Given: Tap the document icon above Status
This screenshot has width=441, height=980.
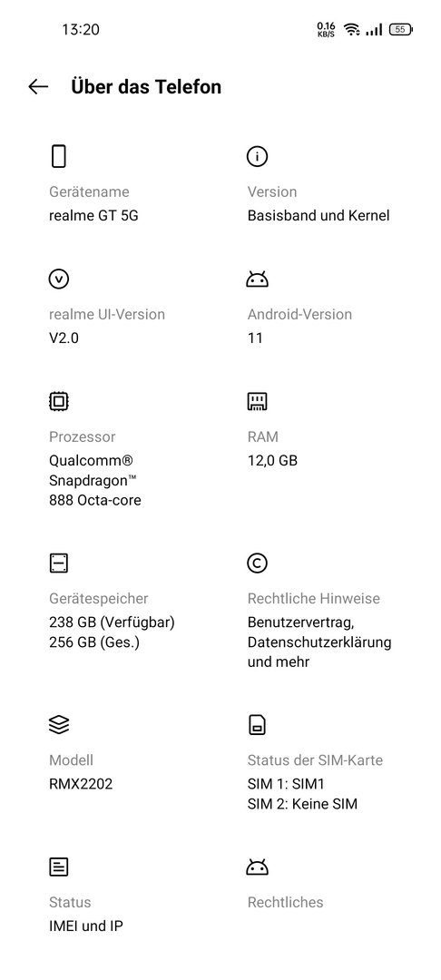Looking at the screenshot, I should (59, 867).
